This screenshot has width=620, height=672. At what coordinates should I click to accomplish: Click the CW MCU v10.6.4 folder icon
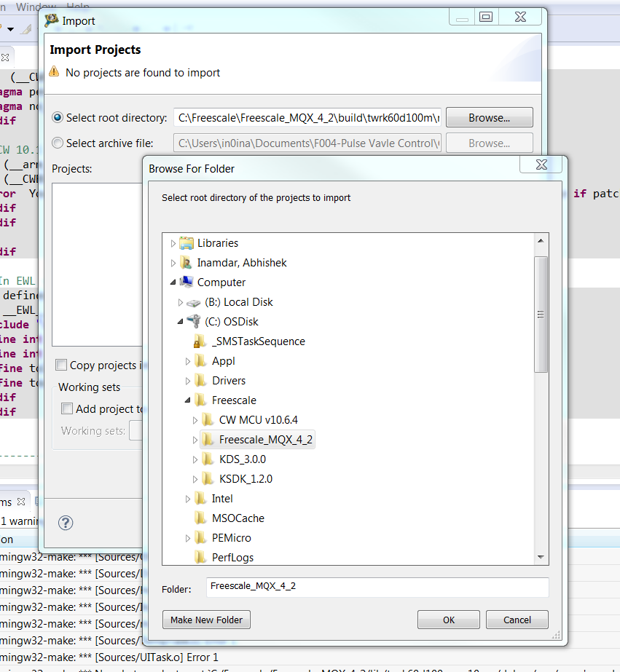pos(208,420)
